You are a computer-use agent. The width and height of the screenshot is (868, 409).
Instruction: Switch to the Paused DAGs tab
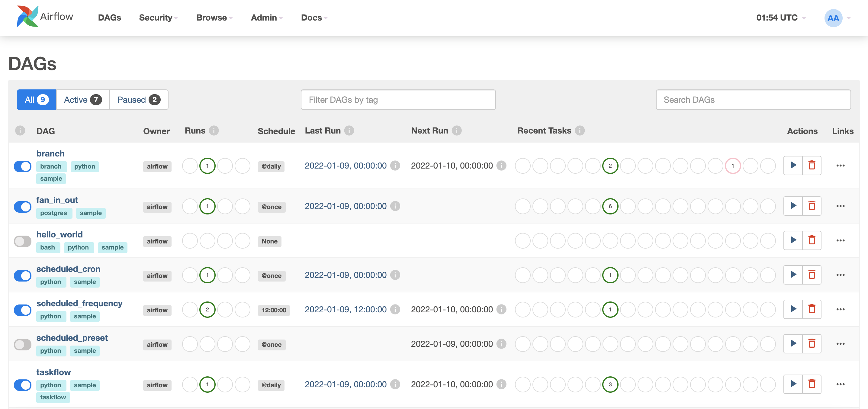coord(139,100)
